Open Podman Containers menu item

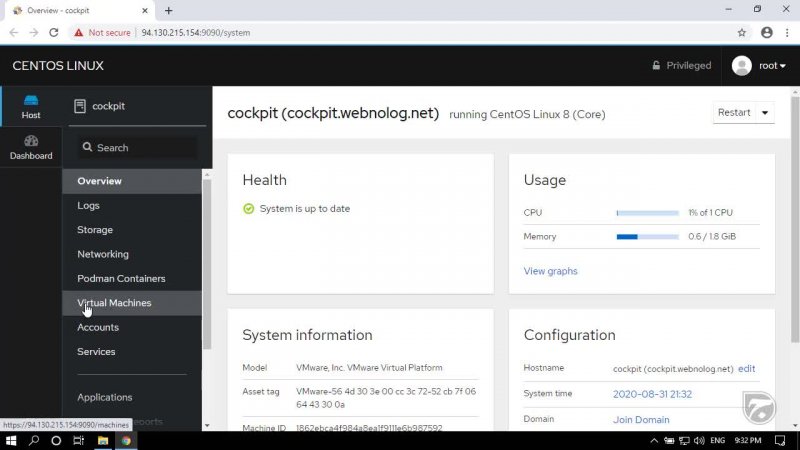tap(121, 279)
